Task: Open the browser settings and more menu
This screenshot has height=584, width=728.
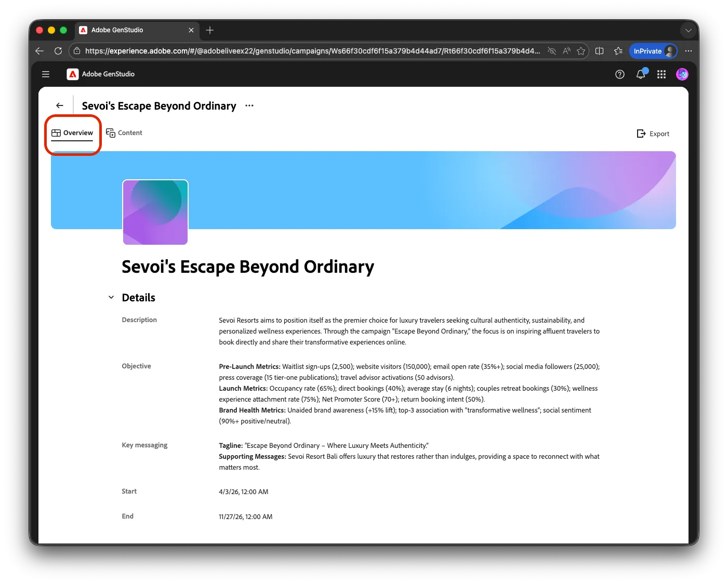Action: (x=689, y=51)
